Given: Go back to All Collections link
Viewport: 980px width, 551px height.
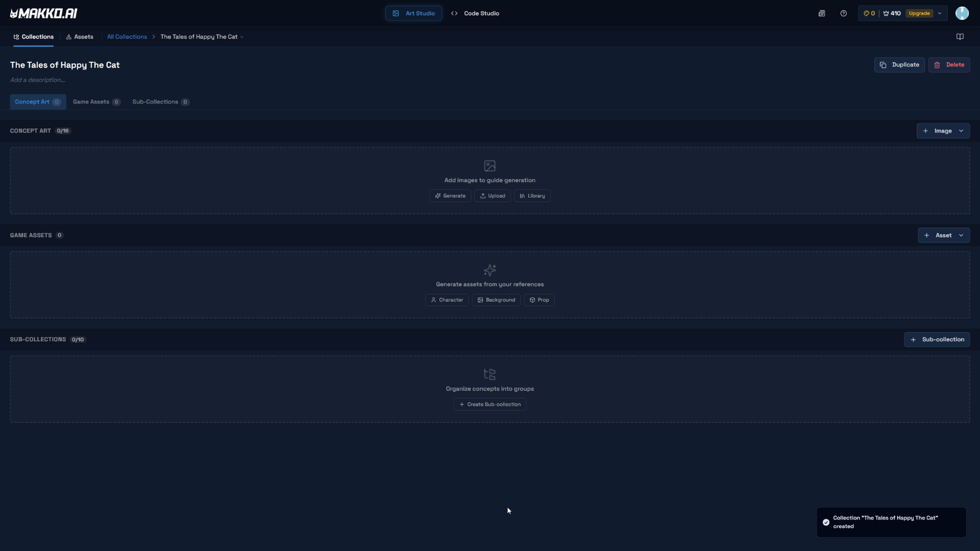Looking at the screenshot, I should tap(127, 37).
